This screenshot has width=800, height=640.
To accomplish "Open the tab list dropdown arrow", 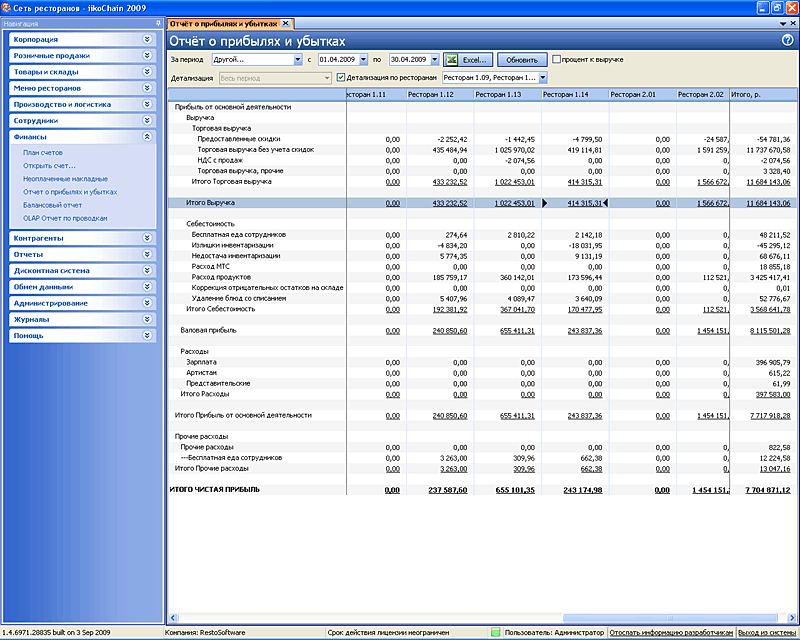I will 783,23.
